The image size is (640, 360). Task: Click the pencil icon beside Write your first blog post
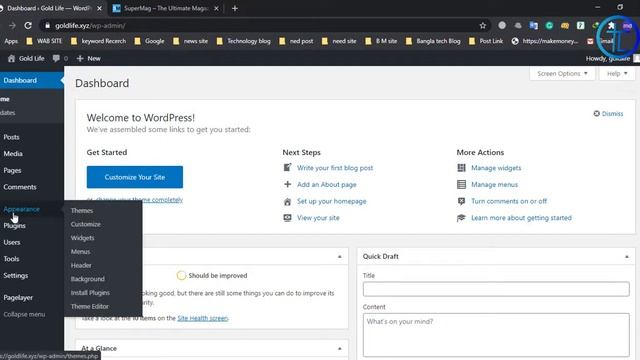(x=287, y=168)
